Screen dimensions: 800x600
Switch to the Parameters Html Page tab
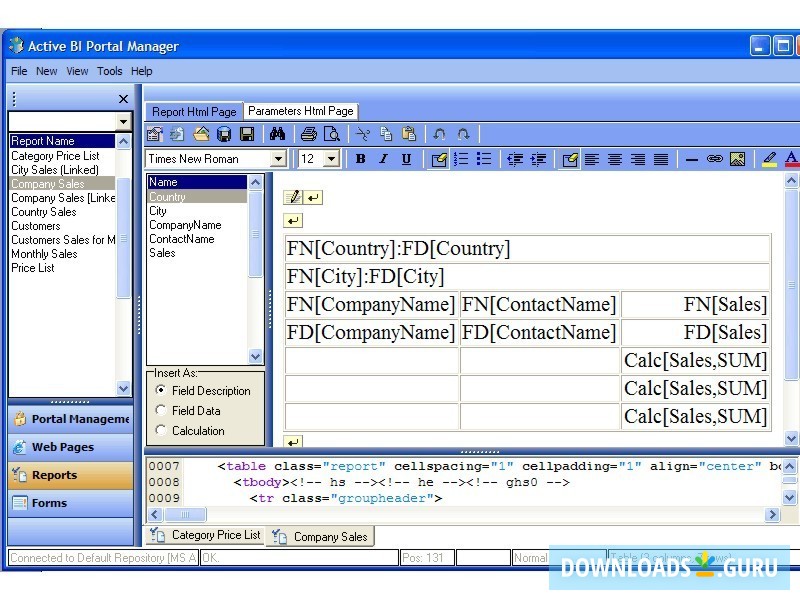[301, 111]
